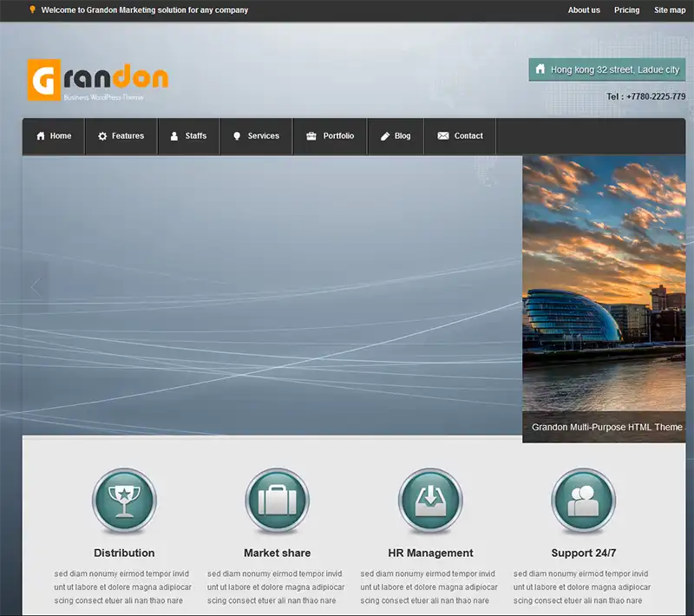Click the Support 24/7 people icon
The width and height of the screenshot is (694, 616).
click(x=583, y=501)
